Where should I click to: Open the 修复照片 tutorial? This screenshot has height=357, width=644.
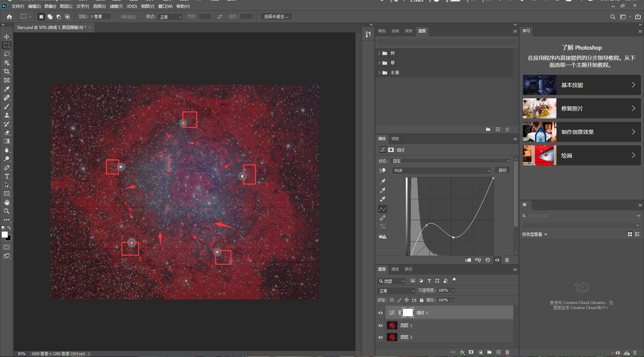[x=582, y=108]
